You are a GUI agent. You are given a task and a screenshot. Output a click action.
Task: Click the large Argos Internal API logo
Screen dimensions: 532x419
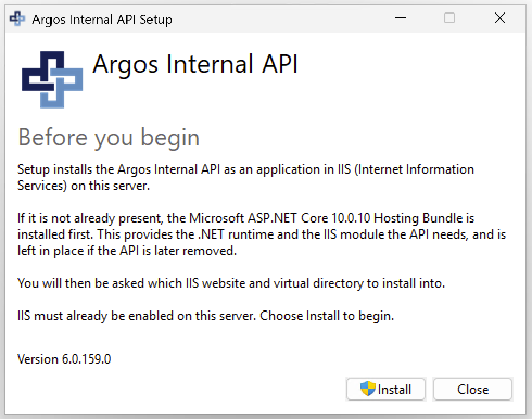tap(52, 80)
